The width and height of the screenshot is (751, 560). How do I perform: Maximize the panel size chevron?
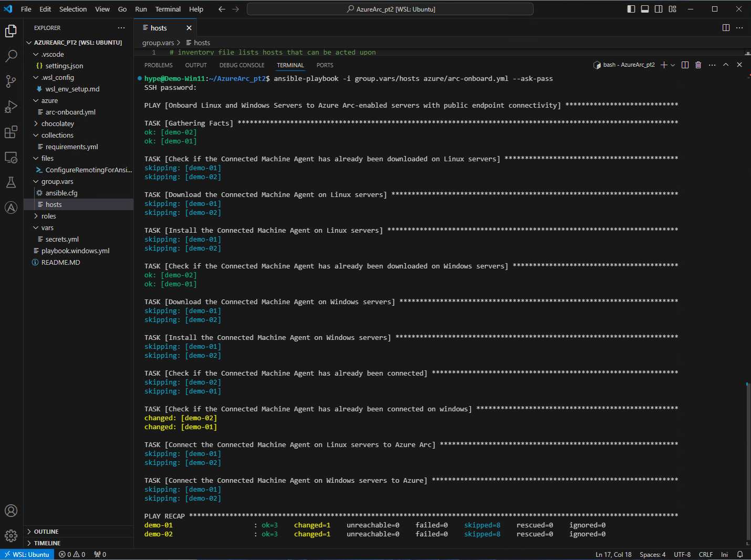(726, 65)
